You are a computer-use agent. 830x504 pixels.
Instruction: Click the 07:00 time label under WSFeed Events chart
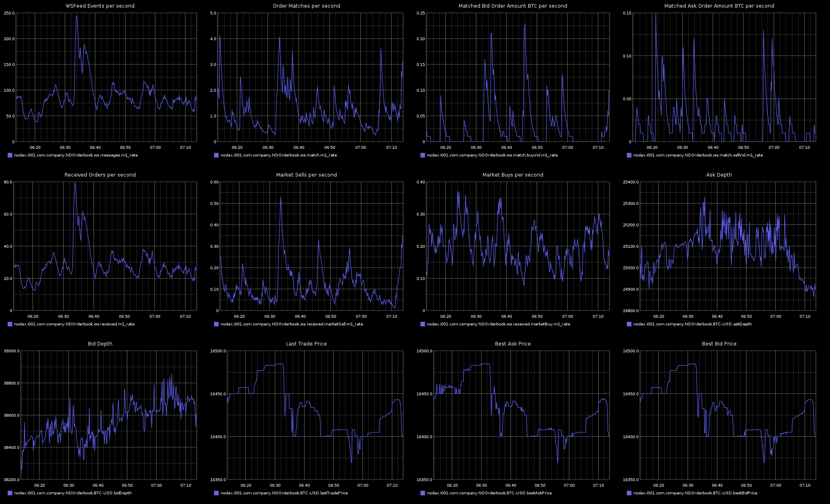click(x=155, y=148)
